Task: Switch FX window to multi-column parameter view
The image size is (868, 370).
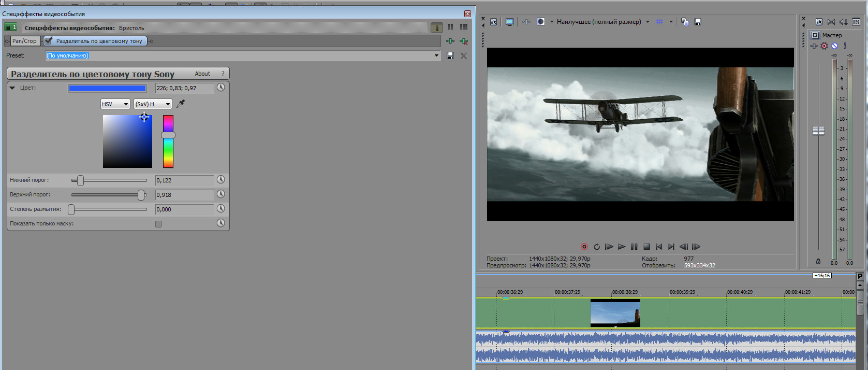Action: [464, 27]
